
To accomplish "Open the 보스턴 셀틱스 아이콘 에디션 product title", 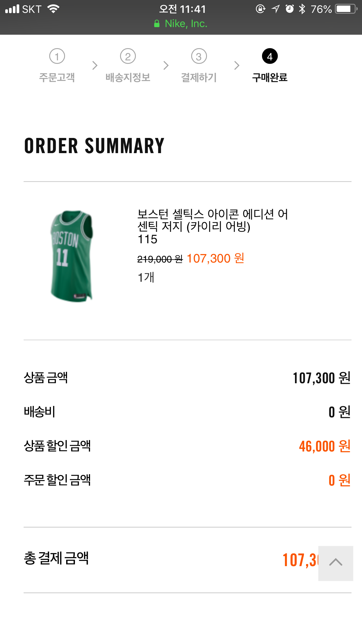I will 212,220.
